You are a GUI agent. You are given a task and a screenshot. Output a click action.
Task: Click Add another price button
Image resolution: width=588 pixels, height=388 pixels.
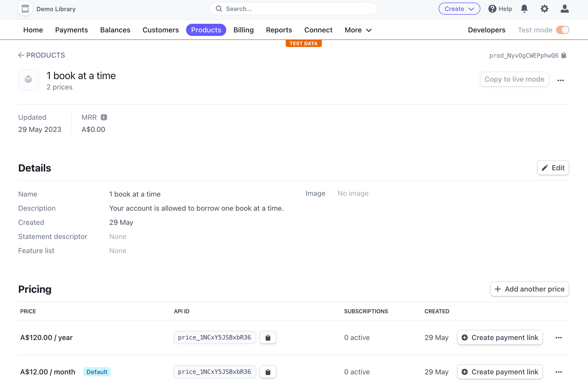(x=529, y=289)
